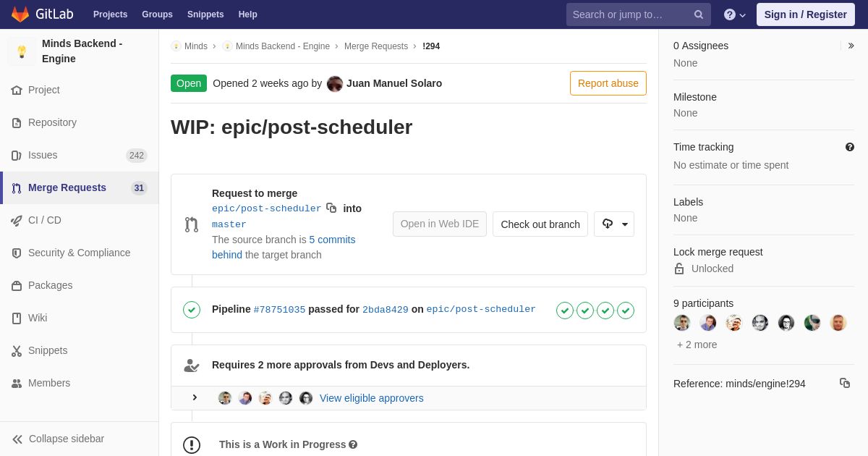Collapse the right sidebar with double chevron

tap(851, 46)
